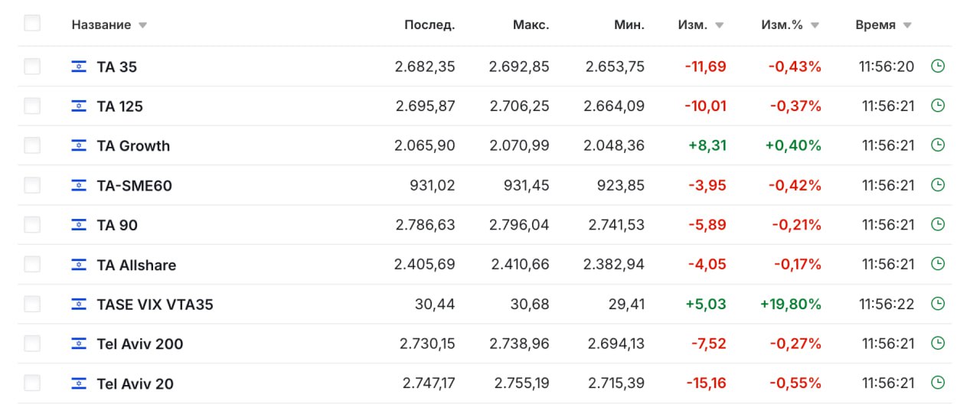This screenshot has width=980, height=414.
Task: Tick the select-all checkbox in the header
Action: pyautogui.click(x=32, y=24)
